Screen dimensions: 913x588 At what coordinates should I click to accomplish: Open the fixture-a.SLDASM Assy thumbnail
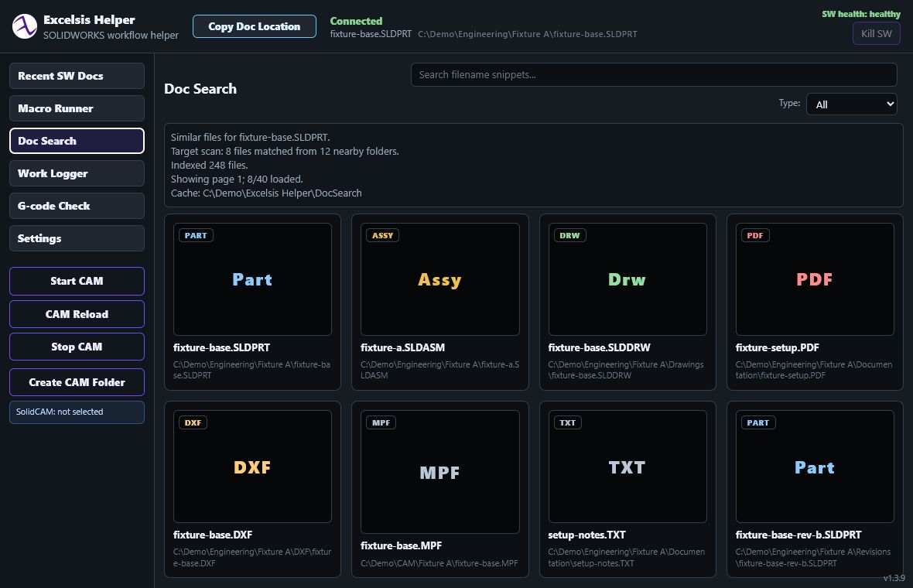click(x=440, y=279)
